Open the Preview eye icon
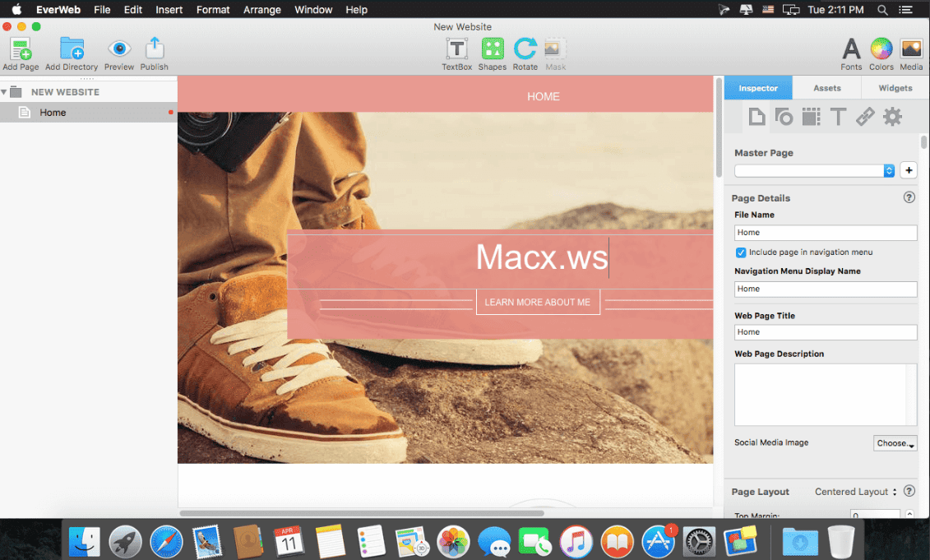Viewport: 930px width, 560px height. 119,49
